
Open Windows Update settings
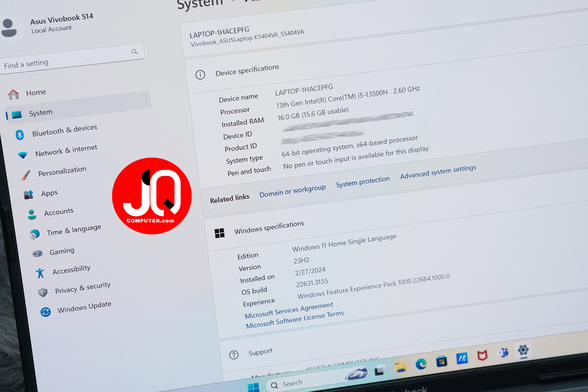(84, 307)
